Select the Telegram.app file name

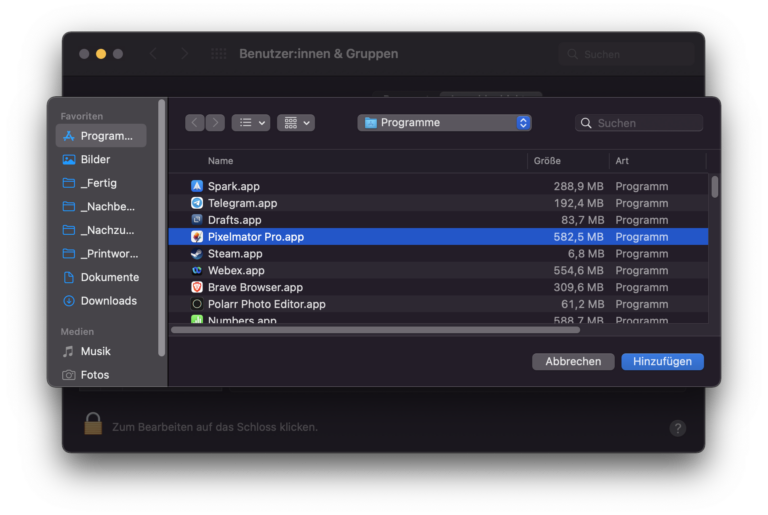pos(242,203)
